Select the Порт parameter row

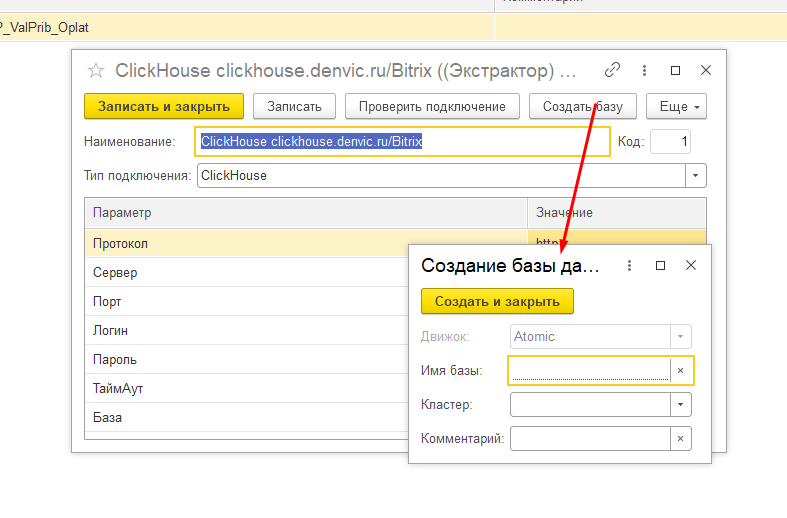coord(247,302)
